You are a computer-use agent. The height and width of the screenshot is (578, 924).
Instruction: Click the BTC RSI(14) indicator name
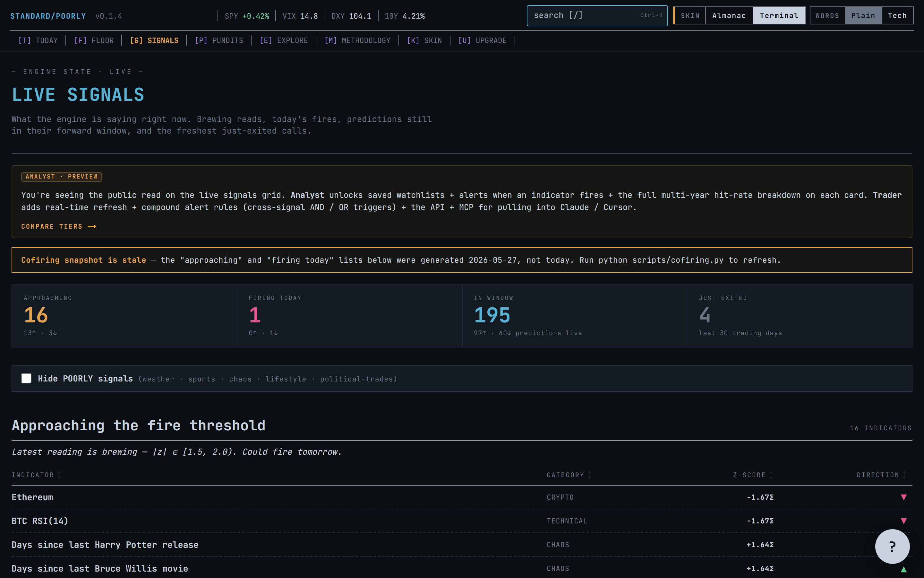tap(40, 521)
